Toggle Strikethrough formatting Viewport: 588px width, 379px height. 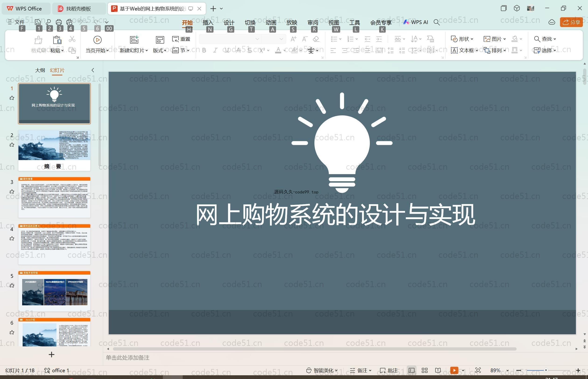click(x=238, y=50)
